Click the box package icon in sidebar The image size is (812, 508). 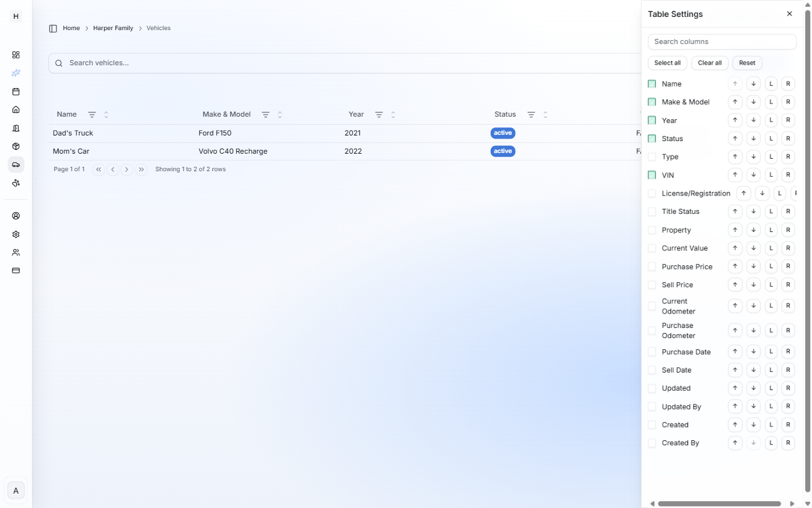point(16,146)
